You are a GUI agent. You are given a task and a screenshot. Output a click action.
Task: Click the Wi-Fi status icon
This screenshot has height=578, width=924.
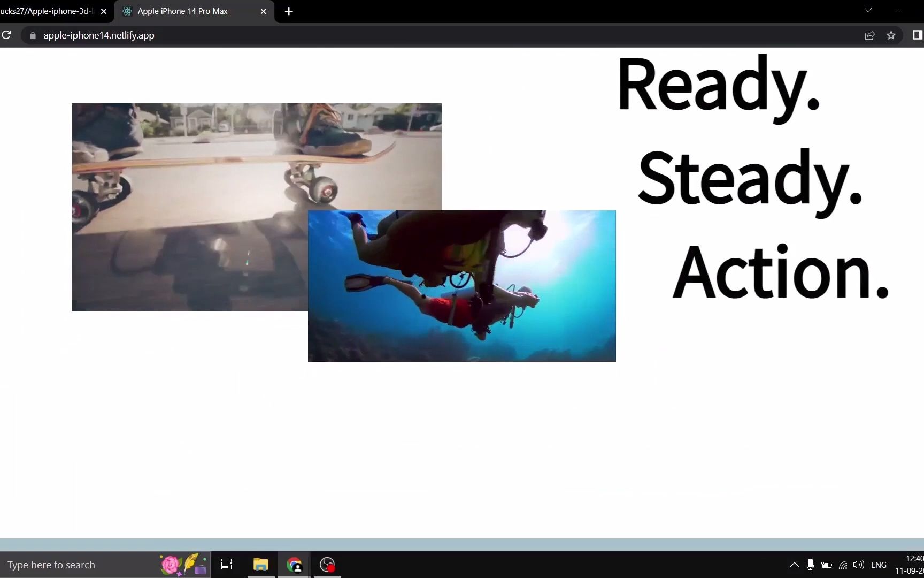pos(843,565)
